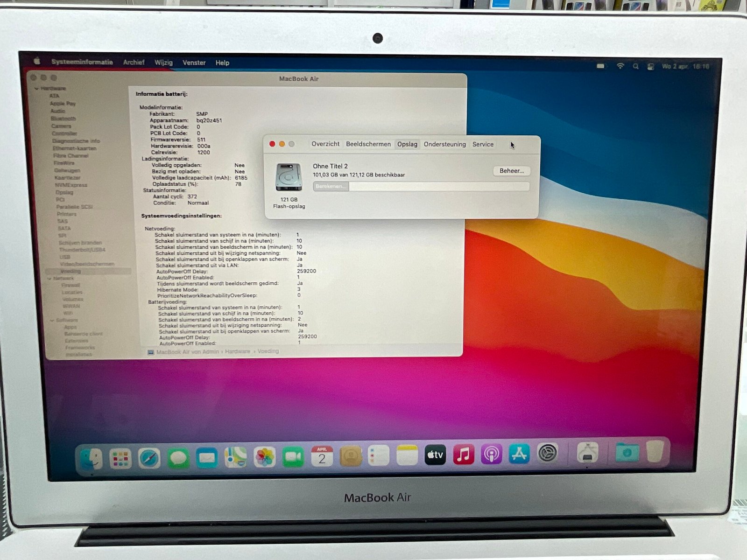The image size is (747, 560).
Task: Open Contacts from the dock
Action: click(351, 456)
